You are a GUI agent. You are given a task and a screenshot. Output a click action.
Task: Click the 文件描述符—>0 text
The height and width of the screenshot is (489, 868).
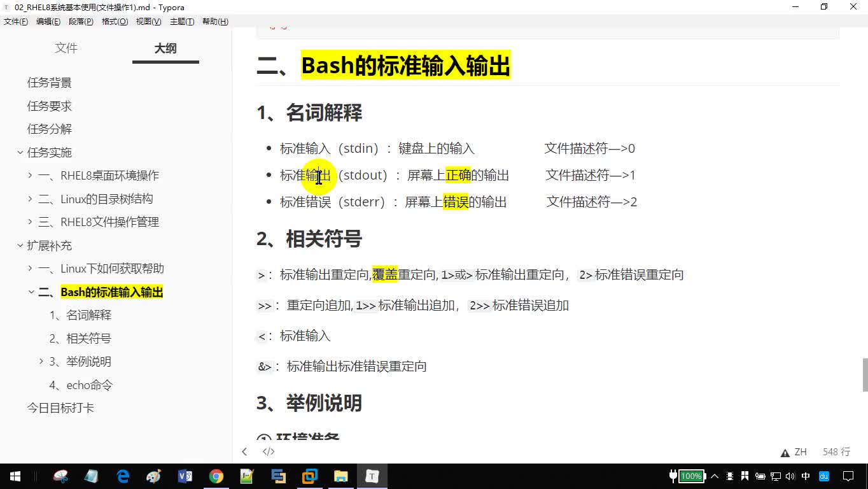pos(590,148)
